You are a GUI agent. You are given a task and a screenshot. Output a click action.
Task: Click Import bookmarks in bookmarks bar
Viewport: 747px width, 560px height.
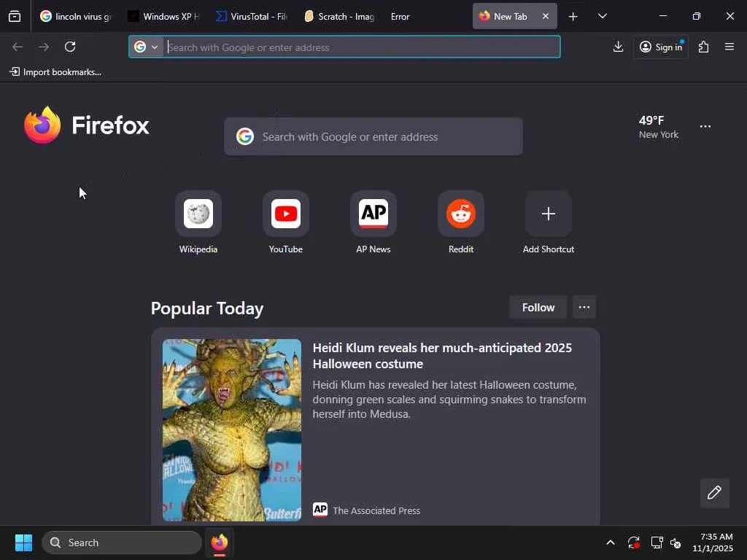point(55,72)
